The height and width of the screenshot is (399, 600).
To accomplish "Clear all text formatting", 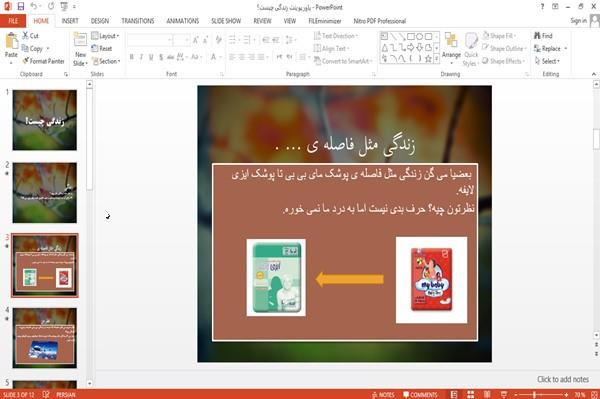I will pyautogui.click(x=218, y=39).
